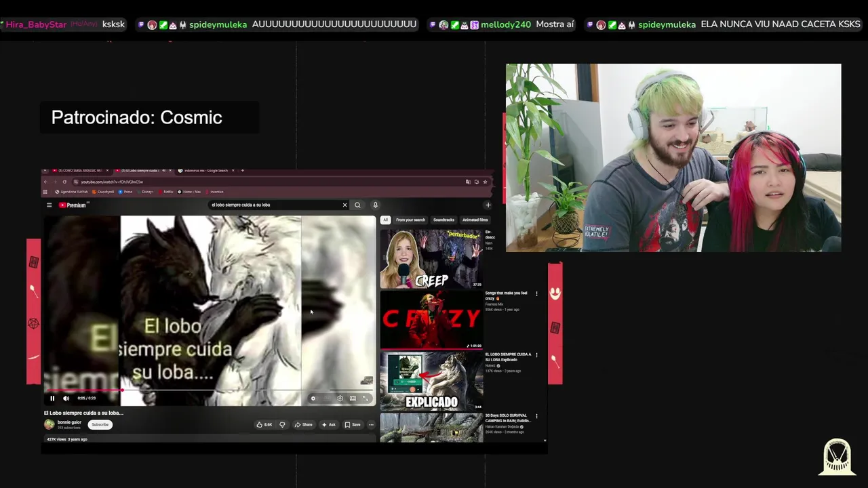Click the Create plus button

coord(488,205)
